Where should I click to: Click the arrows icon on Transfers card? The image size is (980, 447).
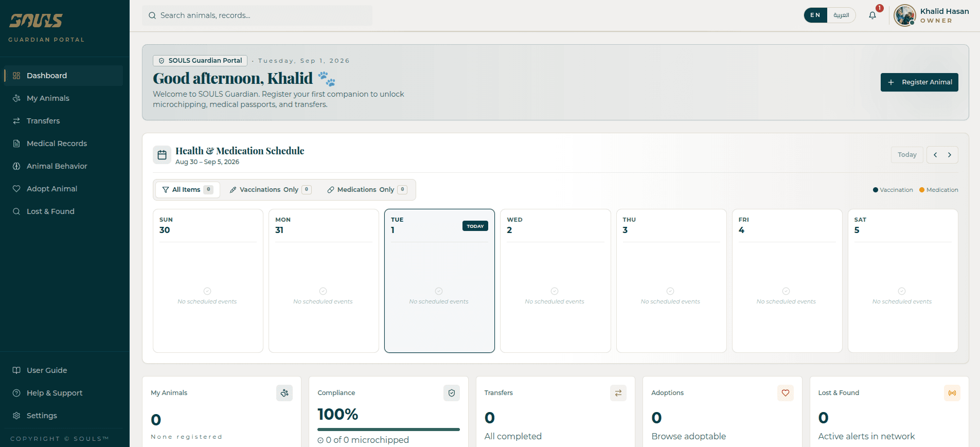click(618, 393)
